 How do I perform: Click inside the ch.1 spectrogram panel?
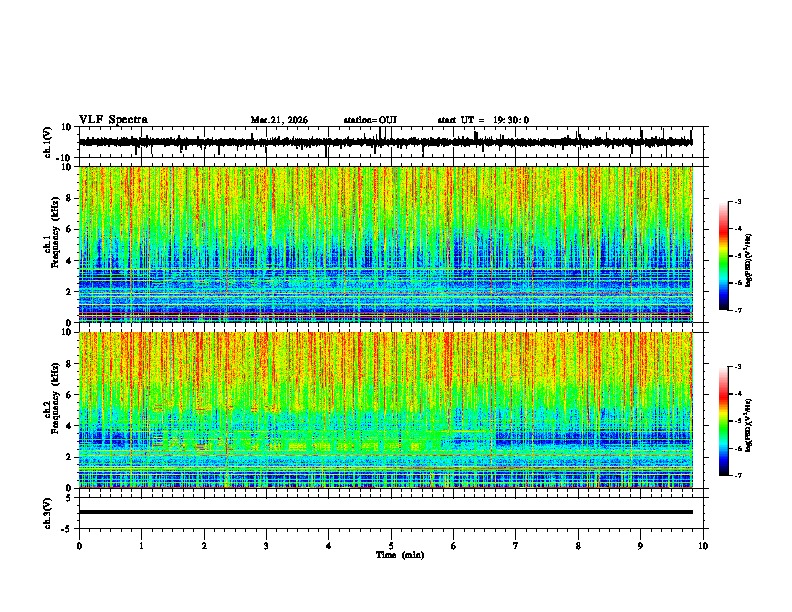point(385,244)
